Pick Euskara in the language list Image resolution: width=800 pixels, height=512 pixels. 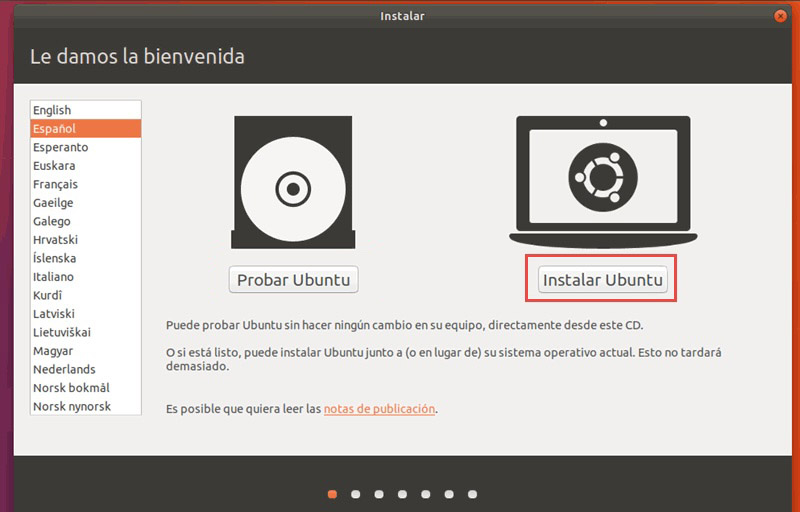click(x=86, y=166)
